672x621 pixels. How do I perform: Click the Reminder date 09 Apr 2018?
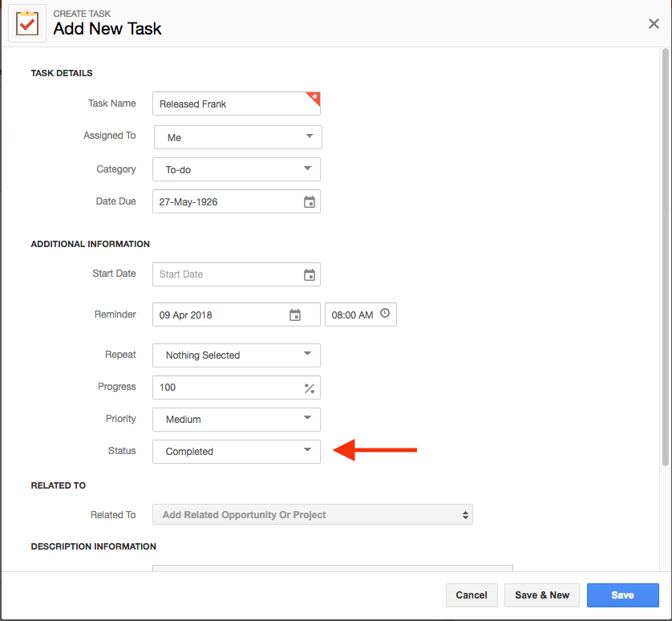(236, 315)
